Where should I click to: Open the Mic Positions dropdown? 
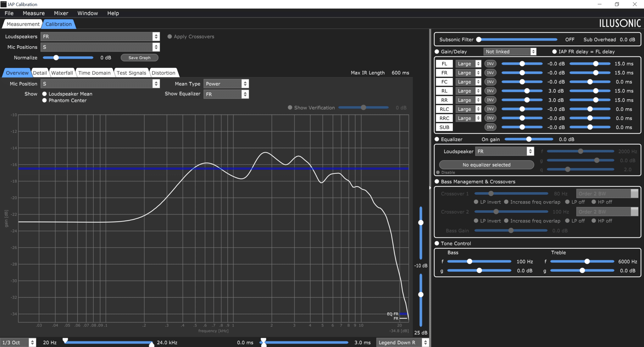(x=100, y=47)
